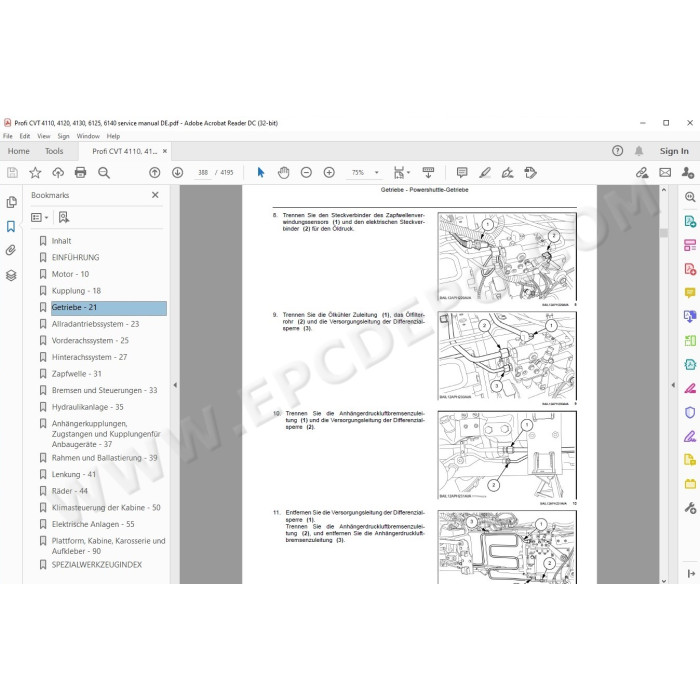Open bookmarks options dropdown menu
Viewport: 700px width, 700px height.
click(x=39, y=217)
